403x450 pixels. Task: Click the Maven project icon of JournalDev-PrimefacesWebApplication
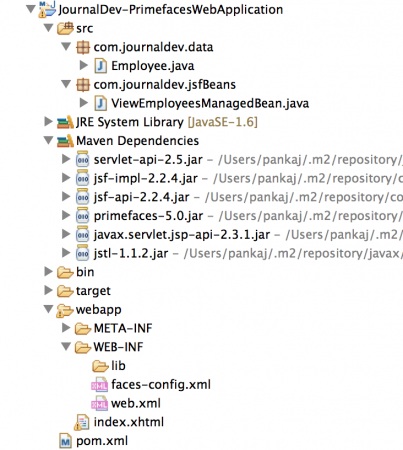(47, 9)
